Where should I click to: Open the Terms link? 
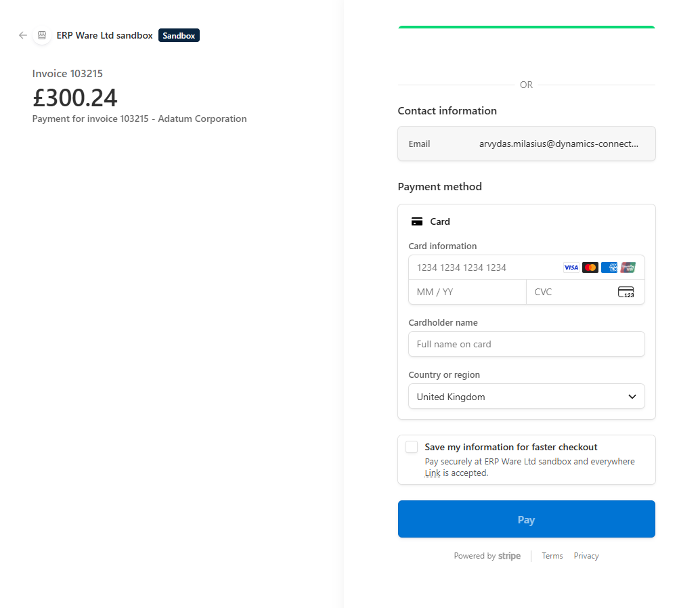tap(552, 555)
